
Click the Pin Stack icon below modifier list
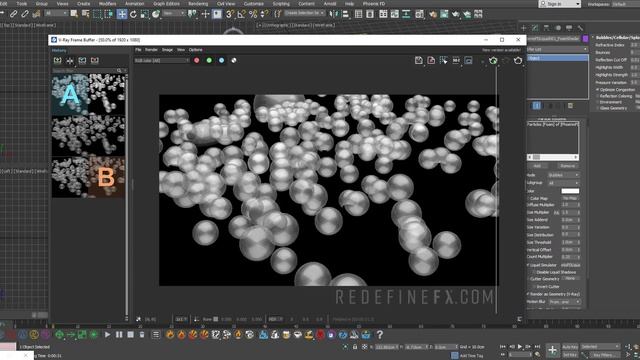tap(536, 106)
